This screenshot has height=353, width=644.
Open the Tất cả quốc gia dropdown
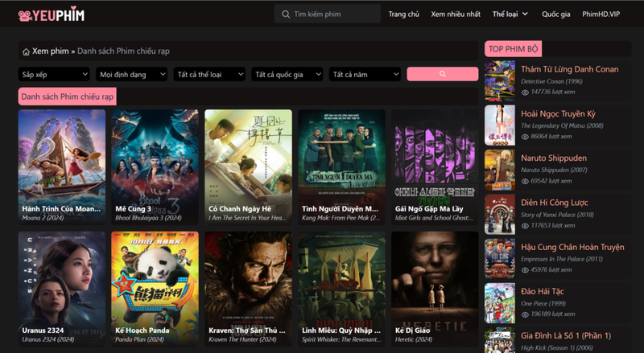pyautogui.click(x=287, y=74)
